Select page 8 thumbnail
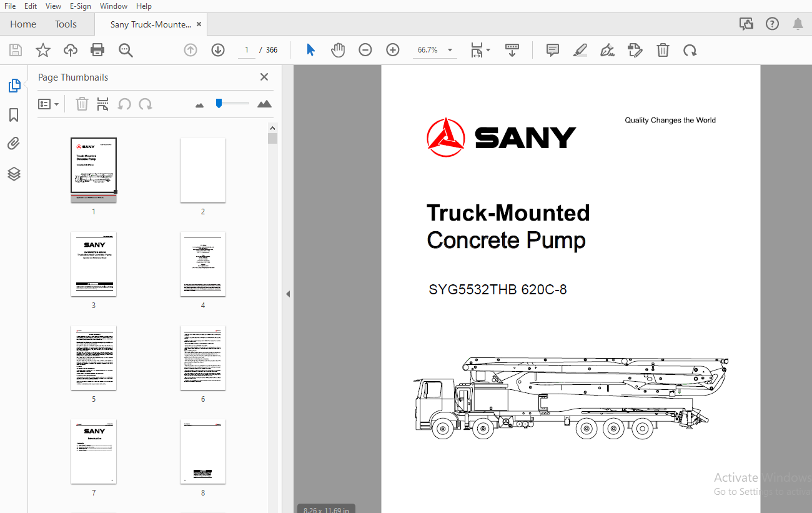The width and height of the screenshot is (812, 513). 203,451
